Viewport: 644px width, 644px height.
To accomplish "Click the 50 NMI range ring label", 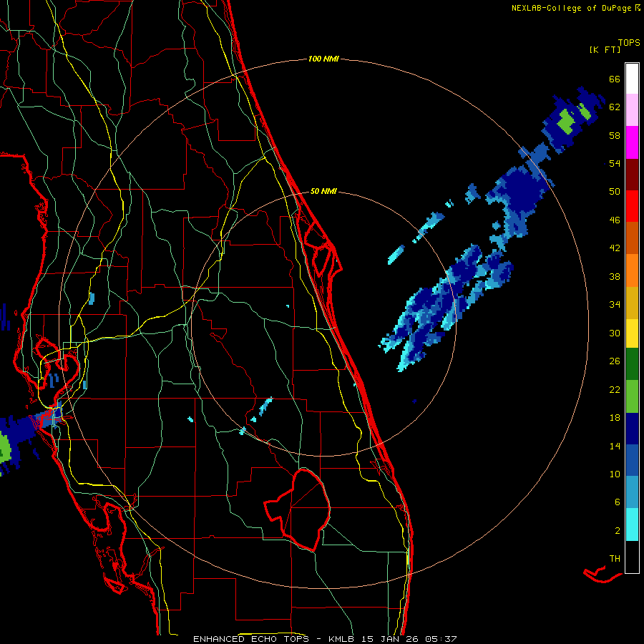I will click(x=323, y=191).
